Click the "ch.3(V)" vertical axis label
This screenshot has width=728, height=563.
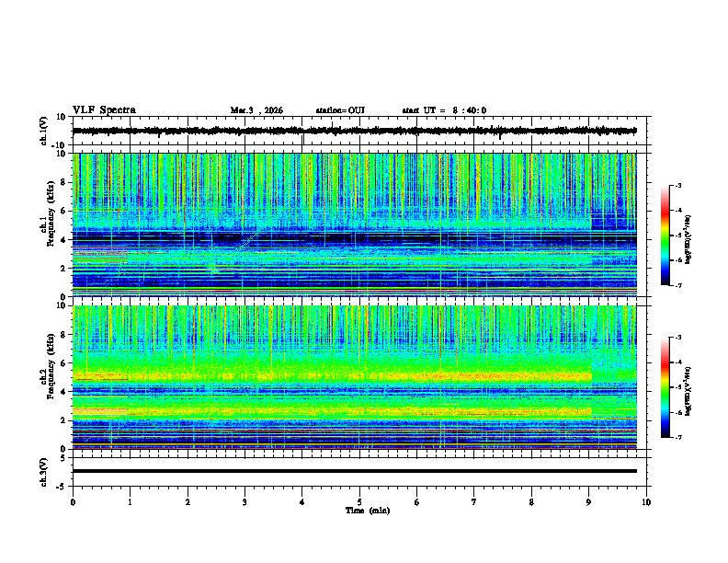[x=44, y=472]
